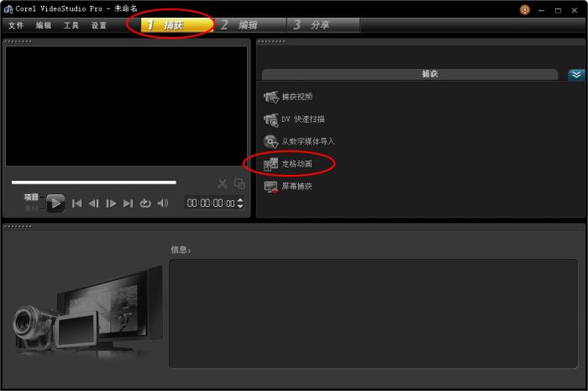Select the 捕获视频 option label

pos(297,97)
